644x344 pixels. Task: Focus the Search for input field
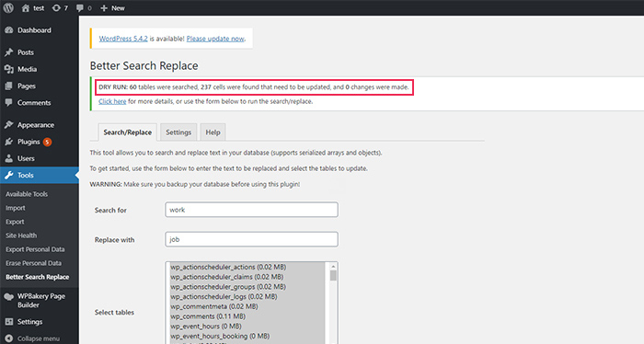click(251, 210)
